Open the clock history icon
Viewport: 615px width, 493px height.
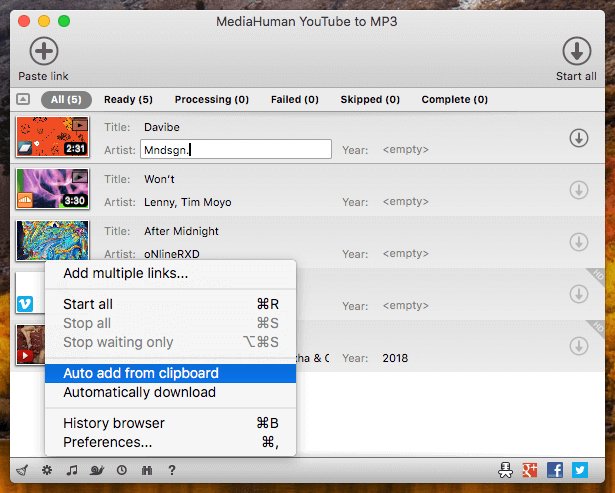pyautogui.click(x=122, y=470)
